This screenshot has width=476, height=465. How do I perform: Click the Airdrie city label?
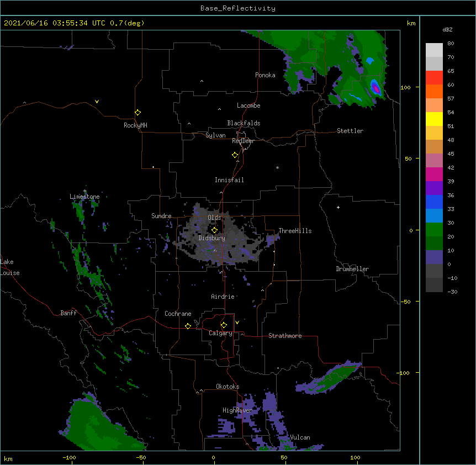[223, 297]
